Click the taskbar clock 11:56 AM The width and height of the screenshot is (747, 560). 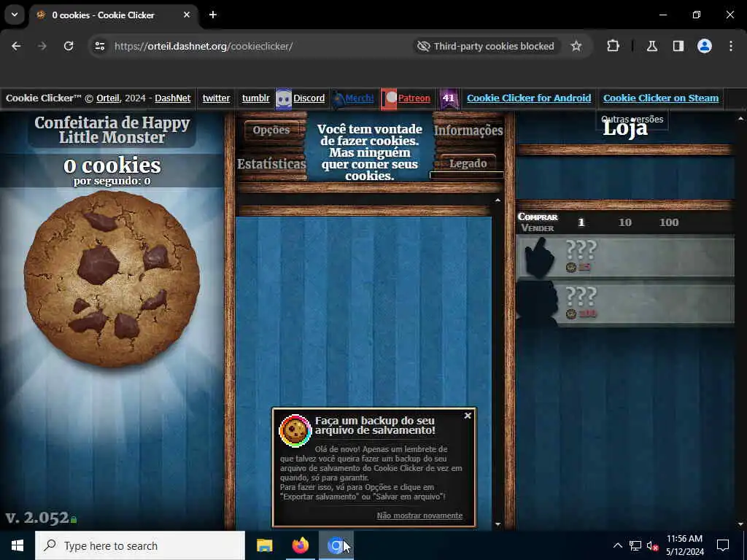pyautogui.click(x=684, y=539)
